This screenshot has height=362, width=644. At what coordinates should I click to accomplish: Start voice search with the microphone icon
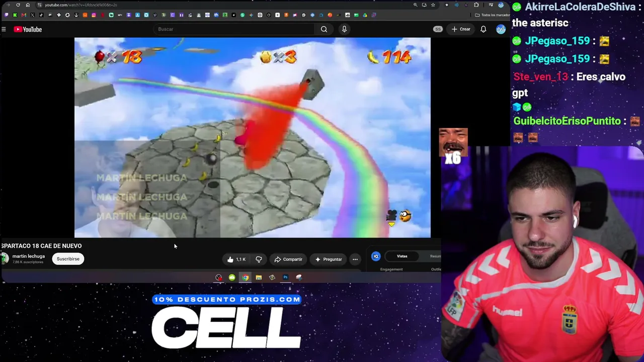344,29
